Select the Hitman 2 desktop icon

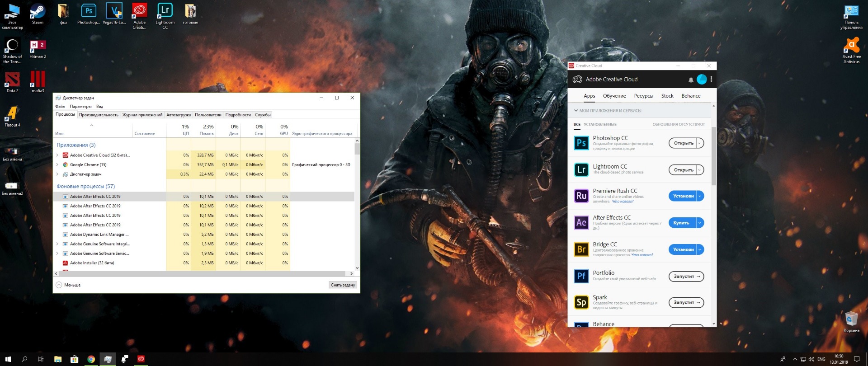click(38, 49)
